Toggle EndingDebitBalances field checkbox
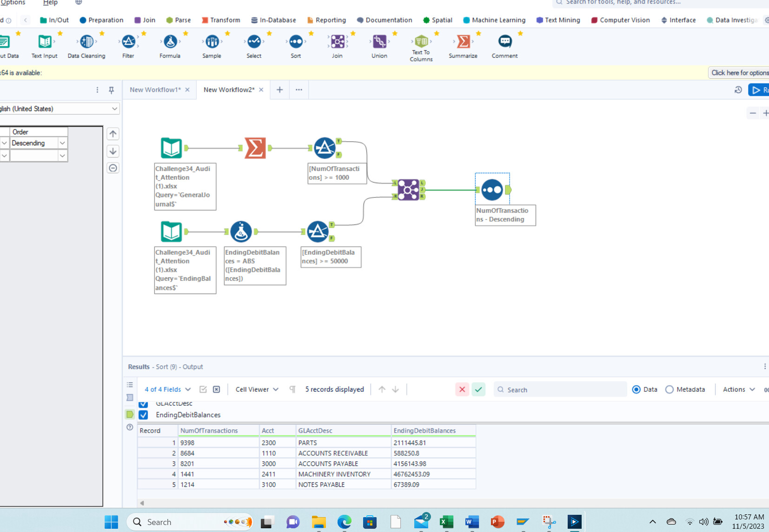769x532 pixels. click(x=143, y=415)
